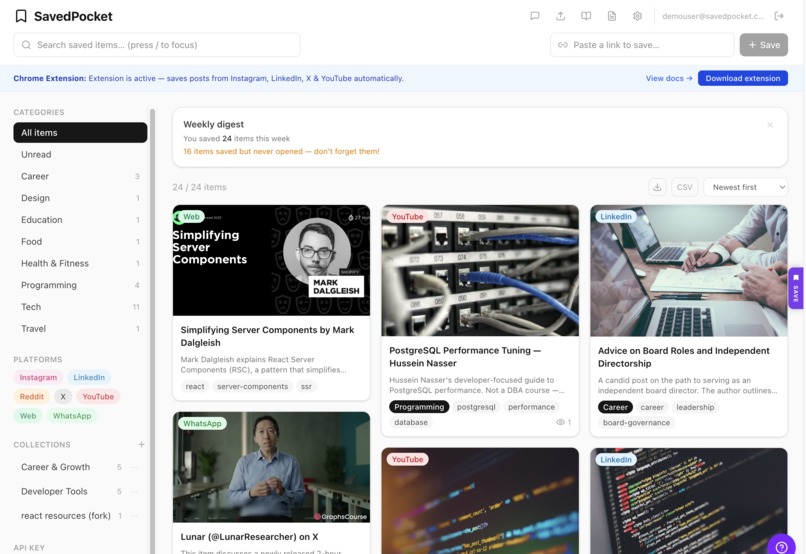This screenshot has height=554, width=806.
Task: Open PostgreSQL Performance Tuning thumbnail
Action: point(480,271)
